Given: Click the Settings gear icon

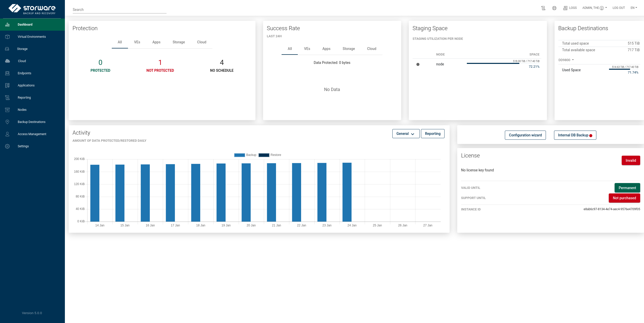Looking at the screenshot, I should click(x=7, y=146).
